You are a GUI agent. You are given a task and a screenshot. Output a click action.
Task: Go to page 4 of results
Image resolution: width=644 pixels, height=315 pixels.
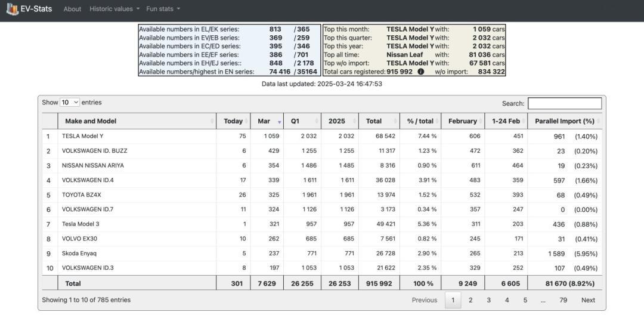tap(507, 300)
